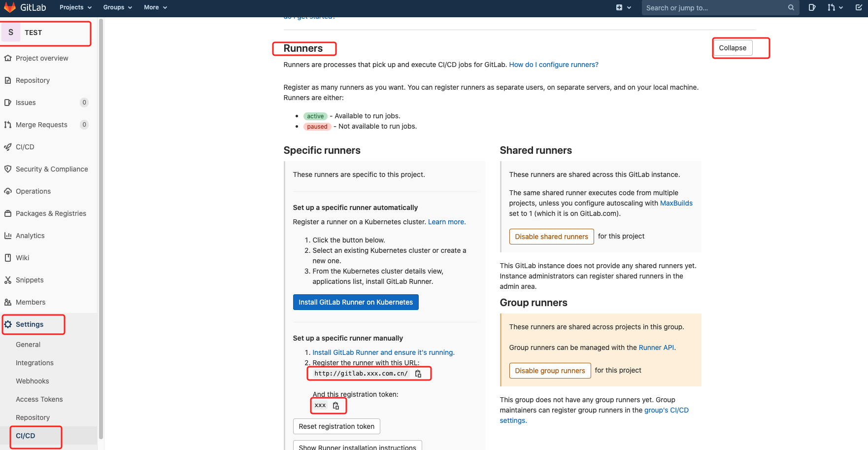Click the Operations cloud icon

pos(8,191)
